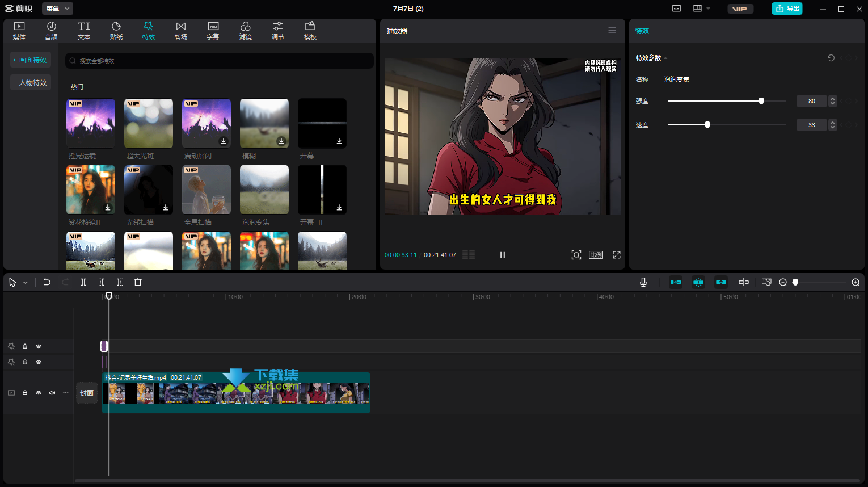The width and height of the screenshot is (868, 487).
Task: Switch to the 文本 text tab
Action: pyautogui.click(x=84, y=31)
